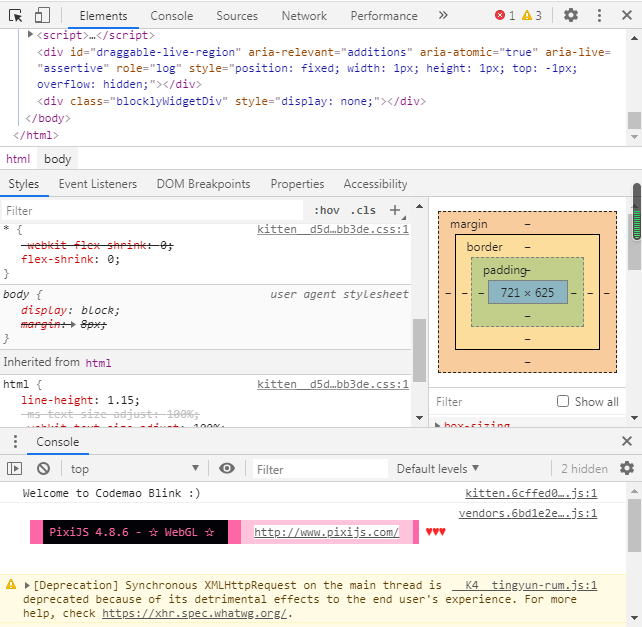Viewport: 642px width, 627px height.
Task: Show the console sidebar icon
Action: pyautogui.click(x=14, y=469)
